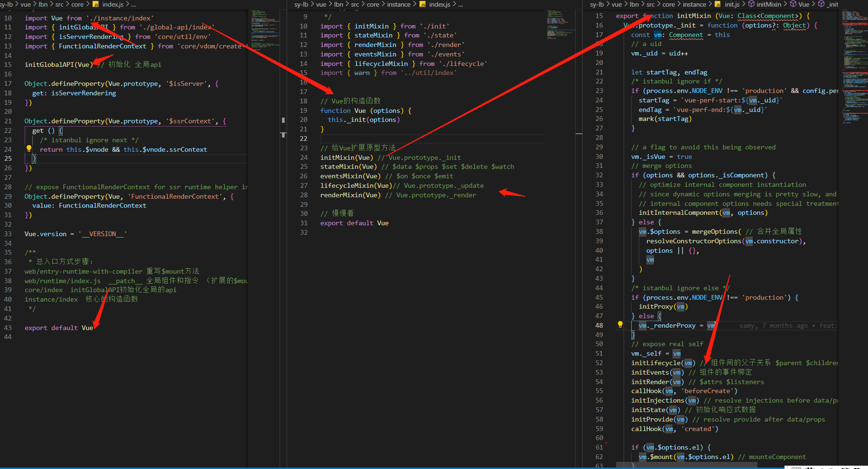
Task: Select the sy-lb breadcrumb in right pane
Action: click(x=597, y=4)
